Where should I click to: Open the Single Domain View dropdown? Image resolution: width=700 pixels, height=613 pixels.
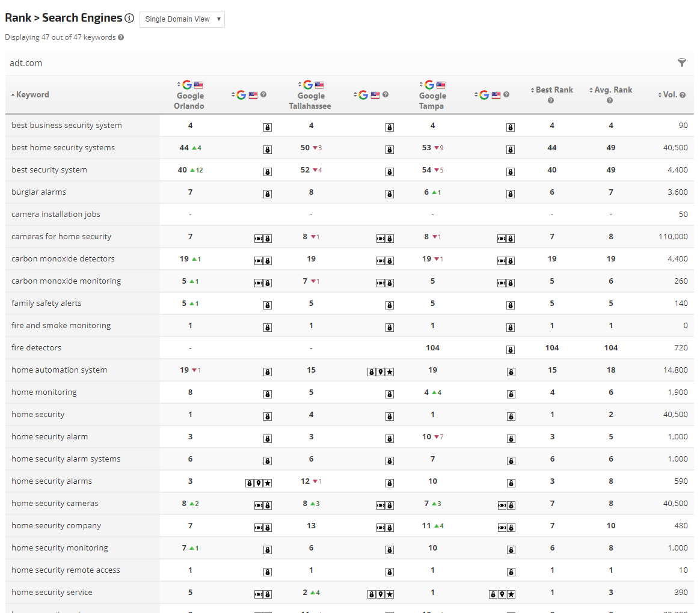tap(182, 19)
